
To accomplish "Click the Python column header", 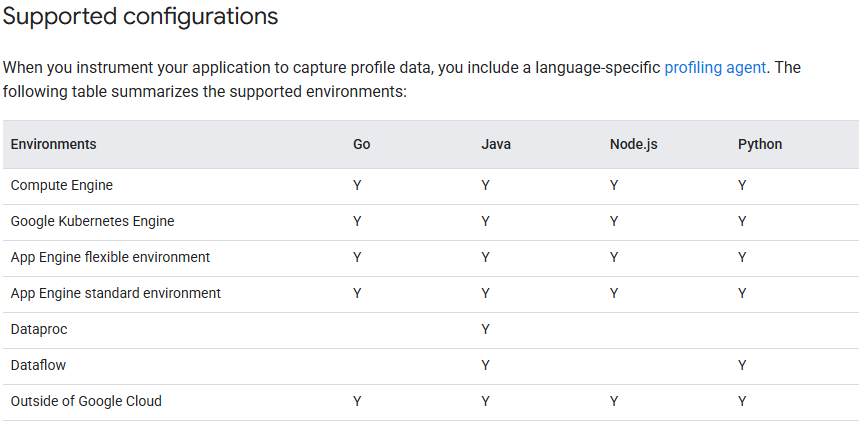I will pyautogui.click(x=760, y=144).
